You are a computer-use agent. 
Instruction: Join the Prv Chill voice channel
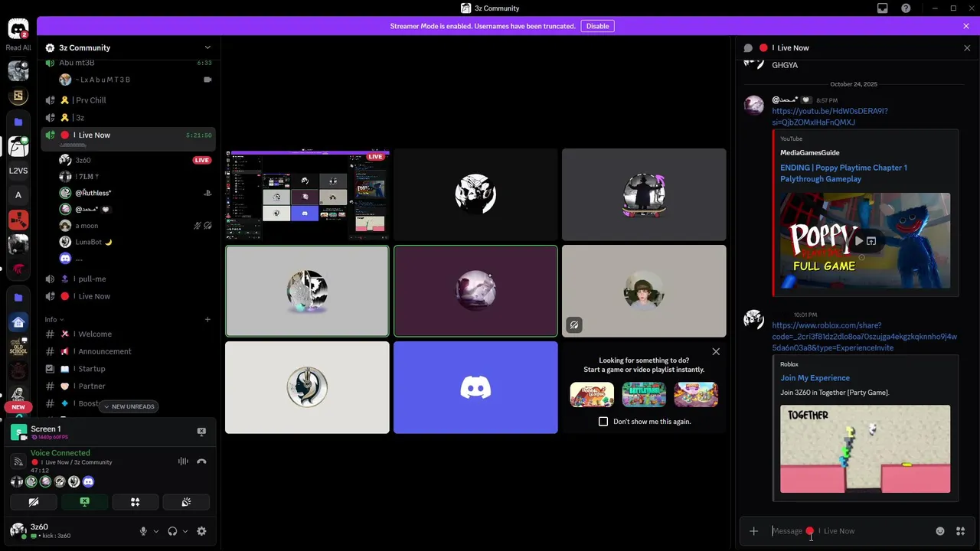(x=128, y=100)
